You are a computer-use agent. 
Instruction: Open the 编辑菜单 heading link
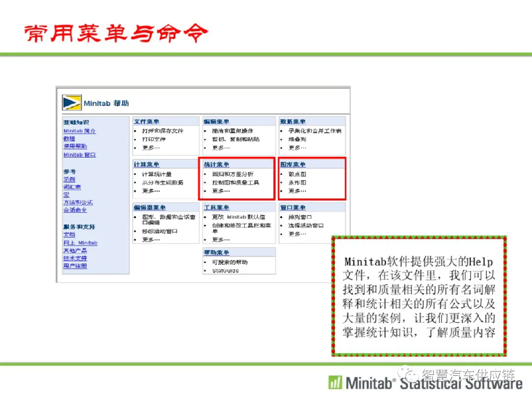coord(216,122)
